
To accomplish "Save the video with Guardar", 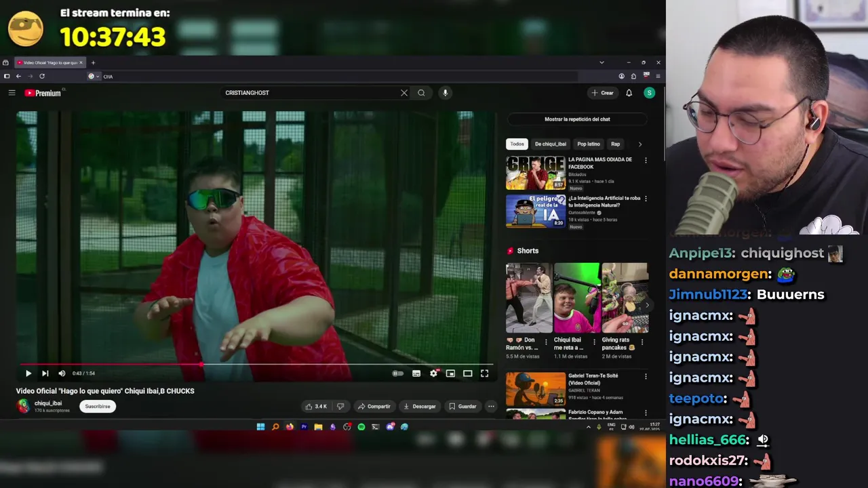I will pyautogui.click(x=462, y=407).
